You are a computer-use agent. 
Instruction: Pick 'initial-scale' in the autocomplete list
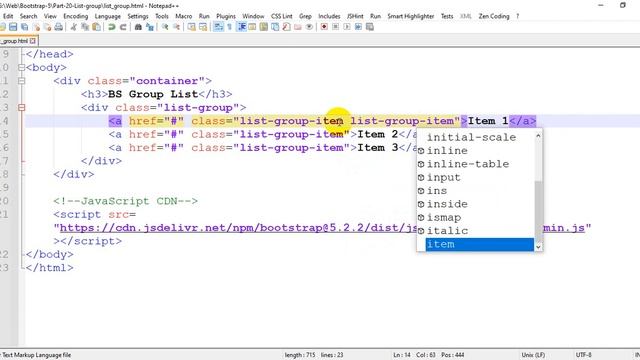click(x=471, y=138)
